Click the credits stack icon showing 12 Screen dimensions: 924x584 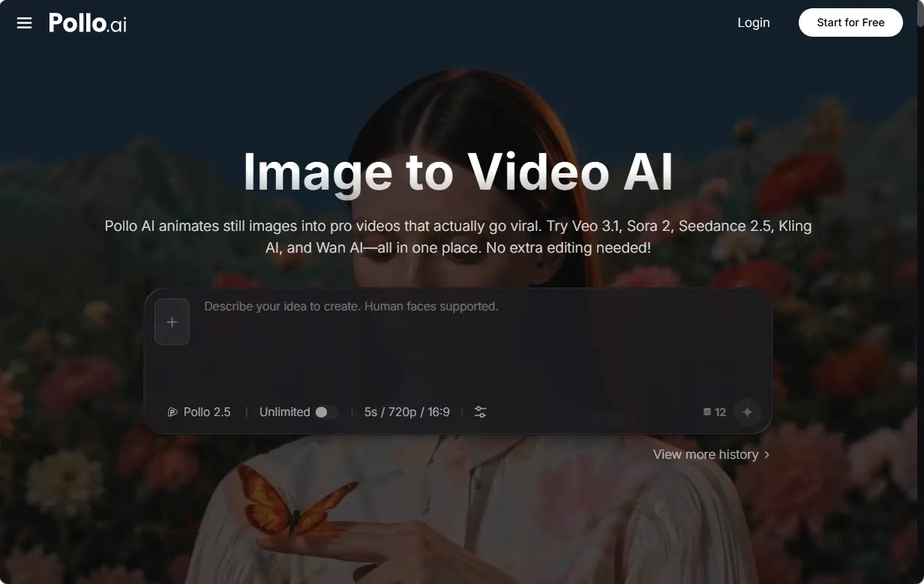706,412
